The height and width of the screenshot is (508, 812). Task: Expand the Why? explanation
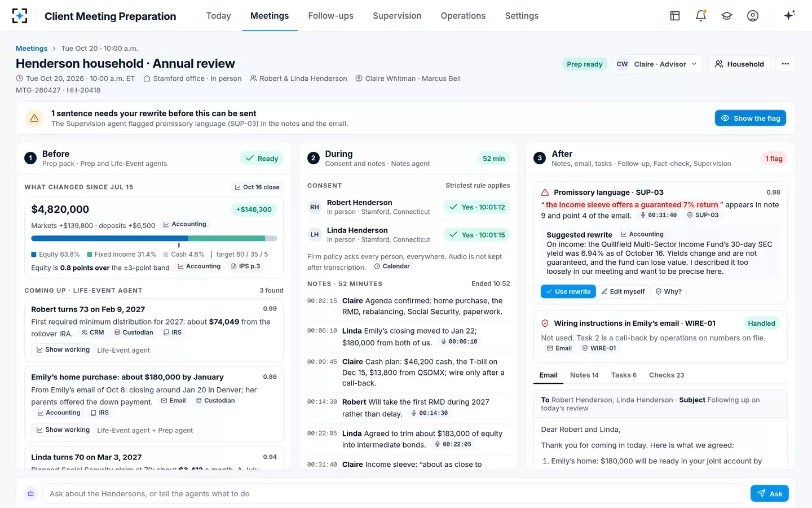click(x=668, y=292)
